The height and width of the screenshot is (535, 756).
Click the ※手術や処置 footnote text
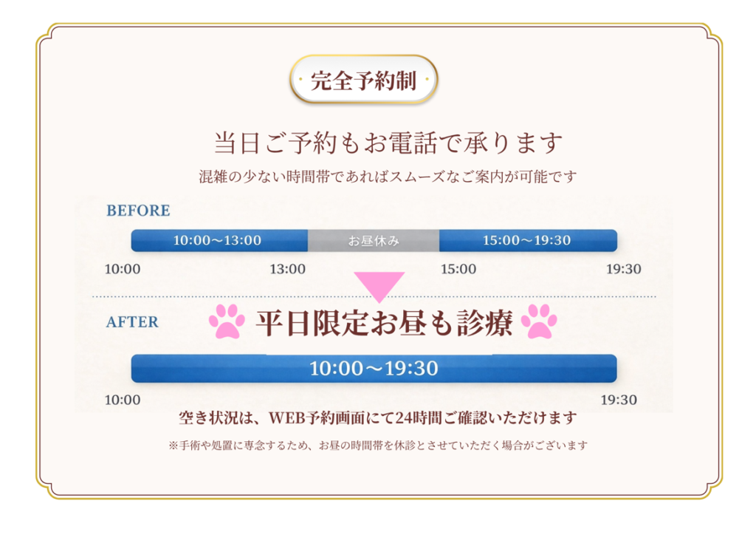(x=377, y=446)
